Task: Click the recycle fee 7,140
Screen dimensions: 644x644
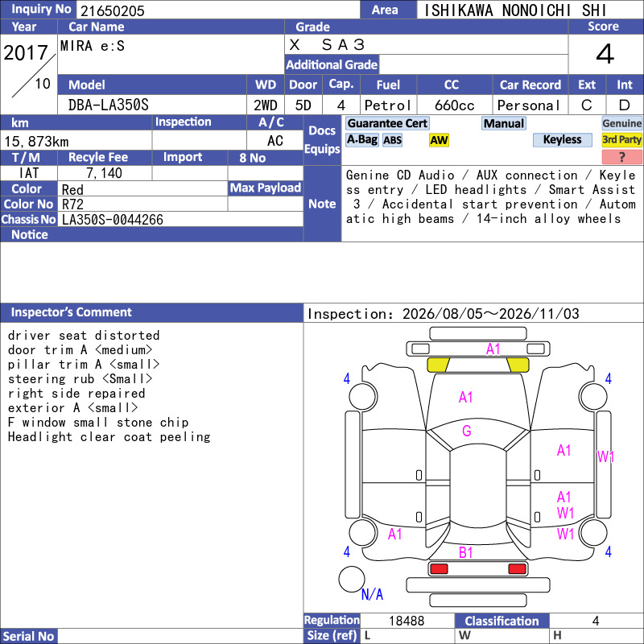Action: [x=104, y=173]
